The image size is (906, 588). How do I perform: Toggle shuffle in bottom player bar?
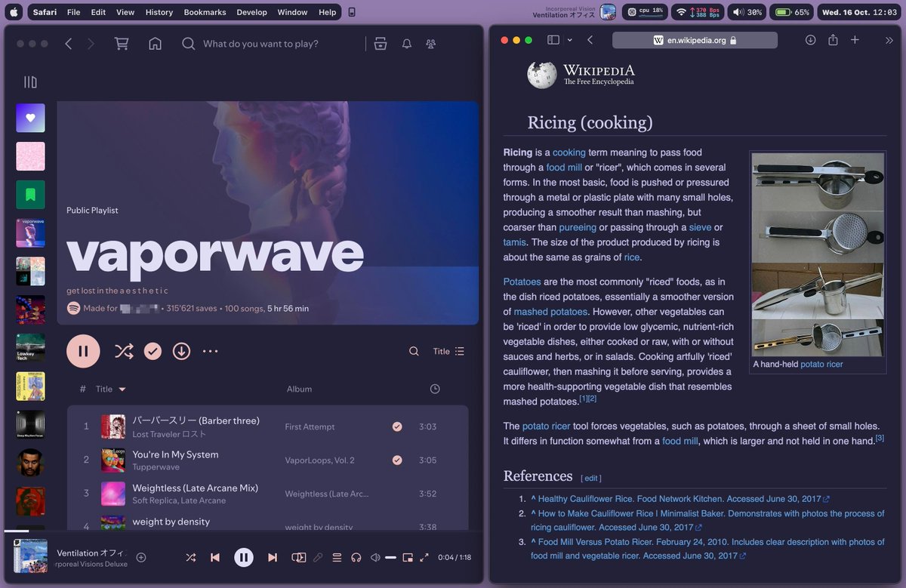click(190, 557)
